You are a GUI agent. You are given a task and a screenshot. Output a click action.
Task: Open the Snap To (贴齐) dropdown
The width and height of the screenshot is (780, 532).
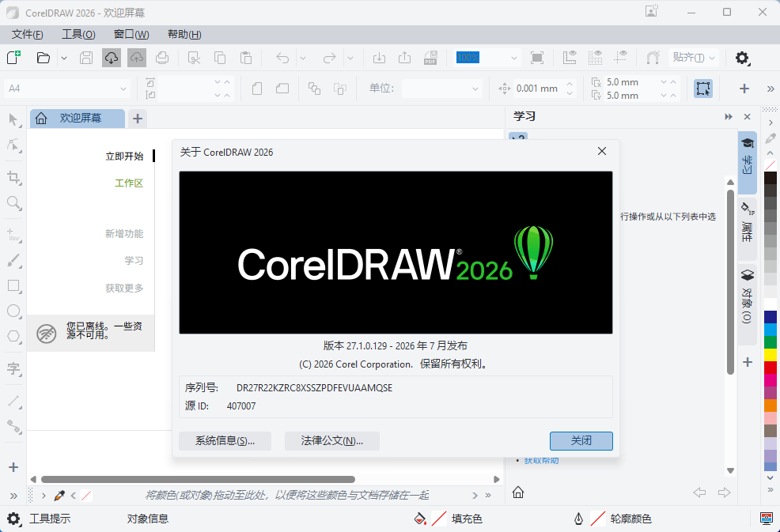pyautogui.click(x=694, y=58)
